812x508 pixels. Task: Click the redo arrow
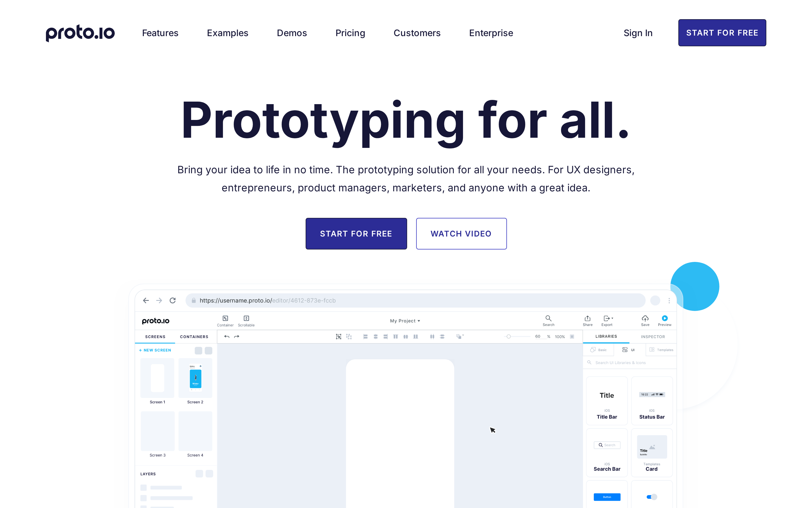(237, 336)
